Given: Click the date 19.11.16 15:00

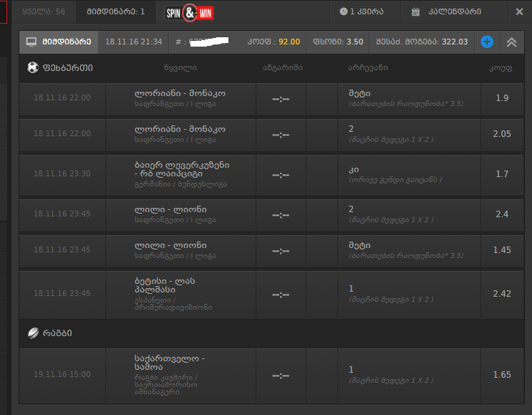Looking at the screenshot, I should tap(62, 374).
